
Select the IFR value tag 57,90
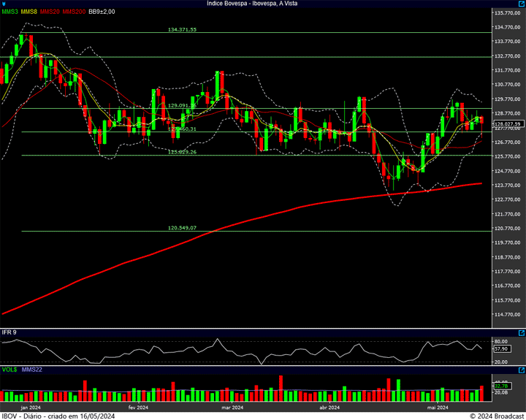point(500,350)
